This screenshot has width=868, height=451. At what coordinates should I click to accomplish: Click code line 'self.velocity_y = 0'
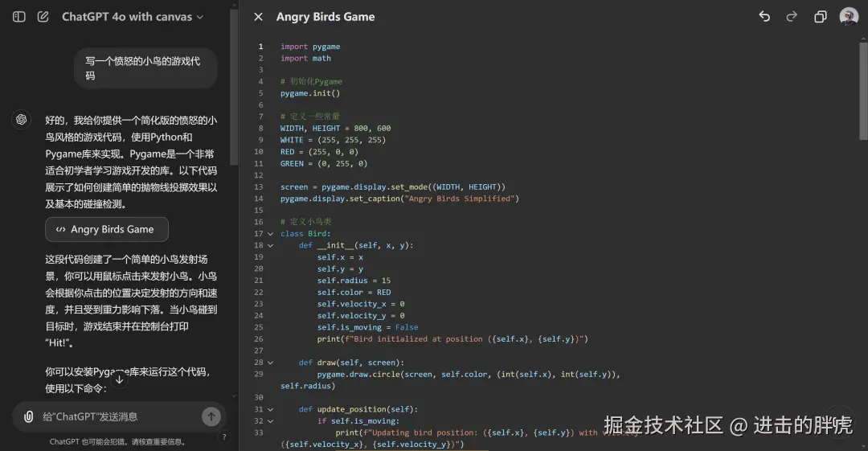pyautogui.click(x=361, y=316)
